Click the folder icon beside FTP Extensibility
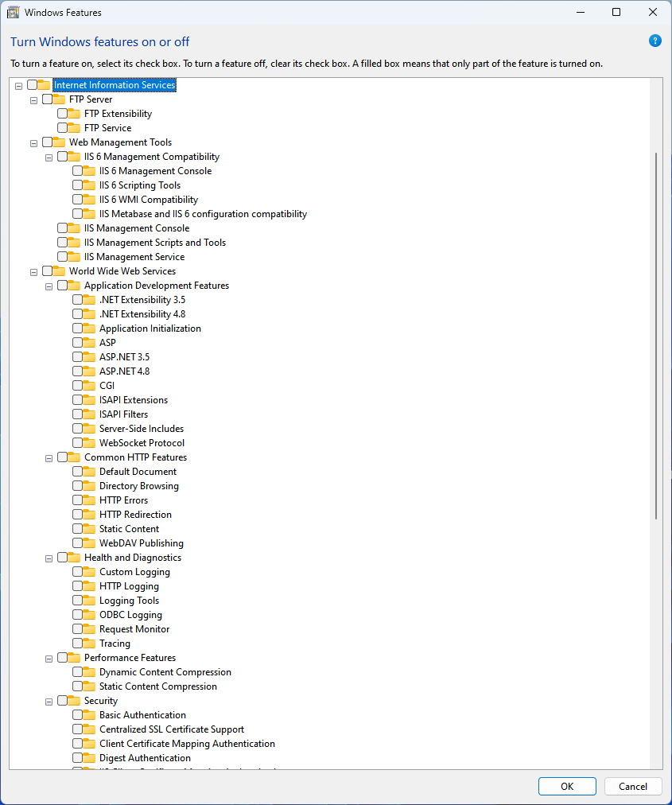Image resolution: width=672 pixels, height=805 pixels. [74, 114]
